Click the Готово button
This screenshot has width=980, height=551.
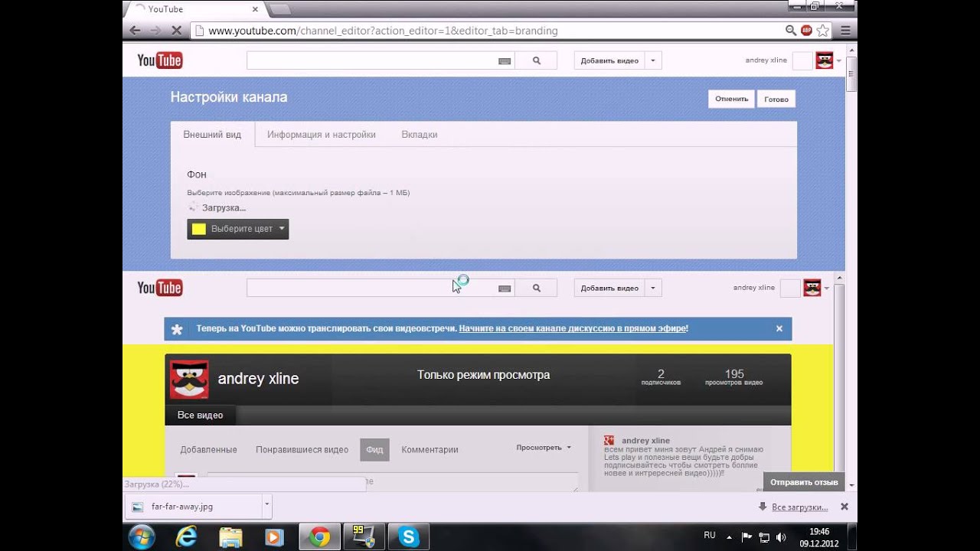[776, 99]
